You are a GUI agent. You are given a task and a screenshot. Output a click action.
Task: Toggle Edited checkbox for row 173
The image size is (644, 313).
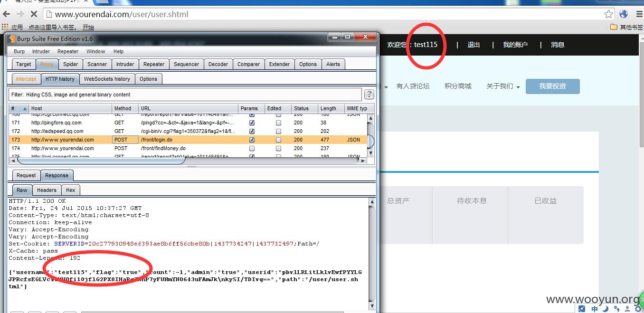(x=278, y=140)
